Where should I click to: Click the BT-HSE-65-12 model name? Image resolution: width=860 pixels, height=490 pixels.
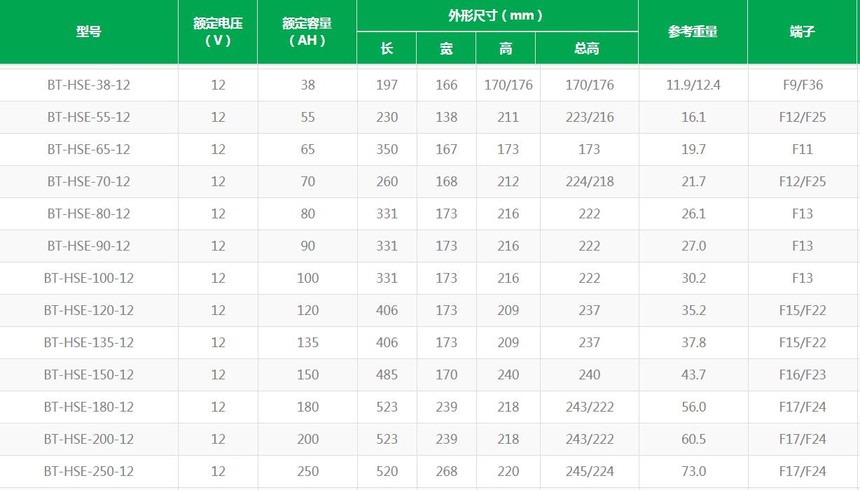pyautogui.click(x=88, y=149)
